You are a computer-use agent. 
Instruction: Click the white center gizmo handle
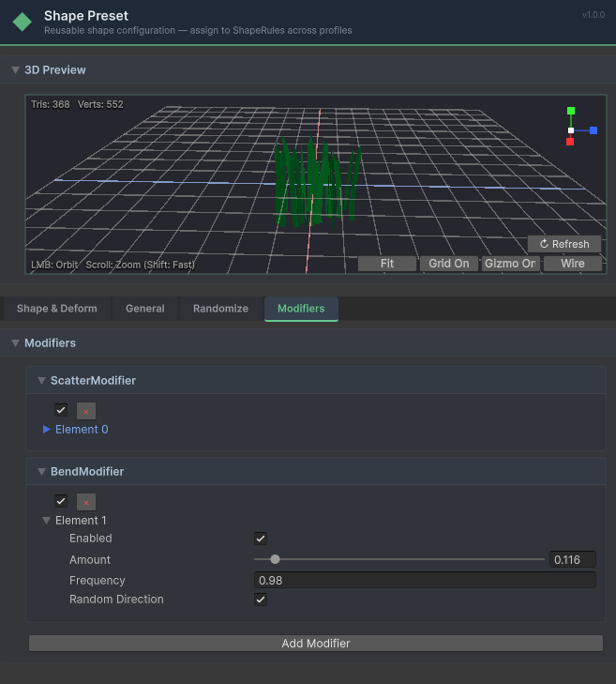[x=570, y=130]
